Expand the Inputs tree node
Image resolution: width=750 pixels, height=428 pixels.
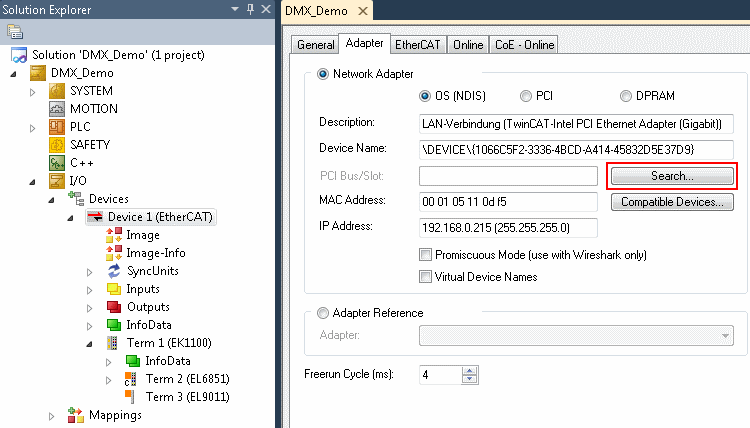coord(90,289)
